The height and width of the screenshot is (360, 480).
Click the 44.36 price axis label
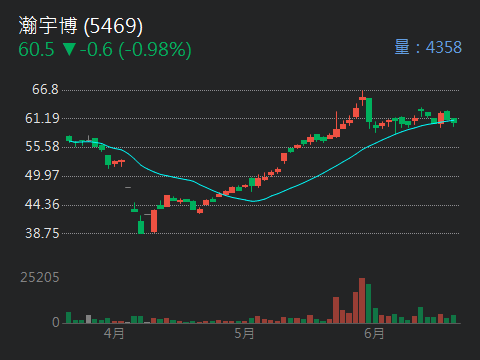coord(42,204)
